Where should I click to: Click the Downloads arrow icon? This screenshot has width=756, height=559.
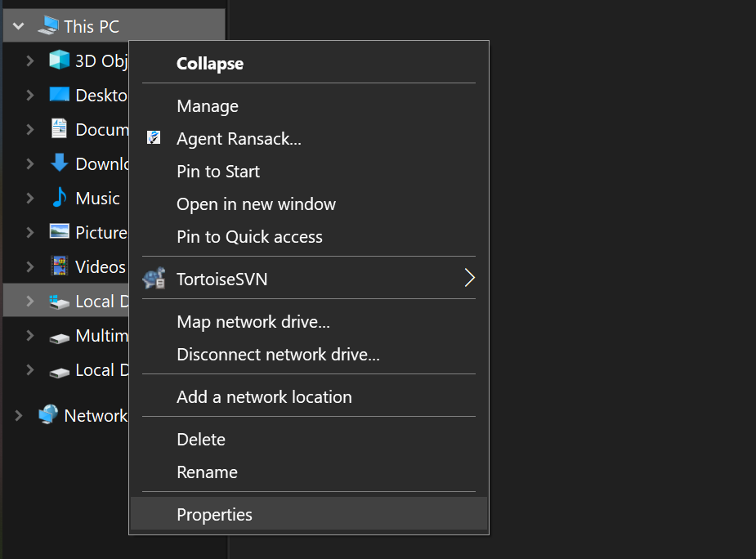(58, 163)
